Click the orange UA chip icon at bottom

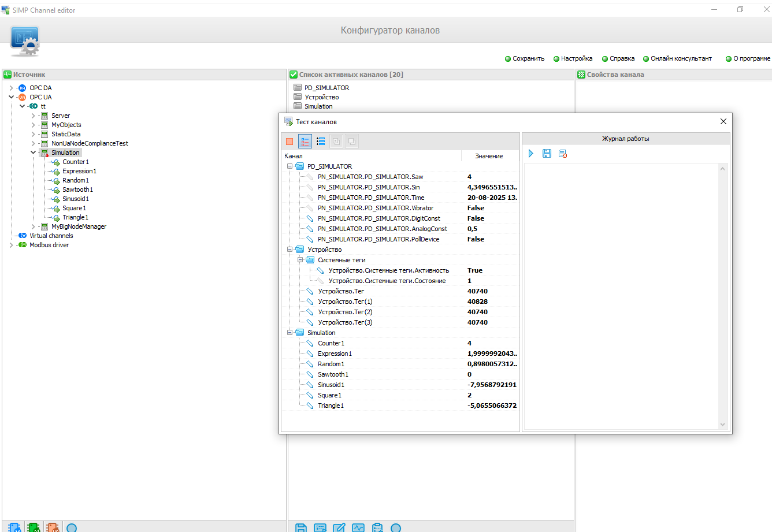pos(53,527)
